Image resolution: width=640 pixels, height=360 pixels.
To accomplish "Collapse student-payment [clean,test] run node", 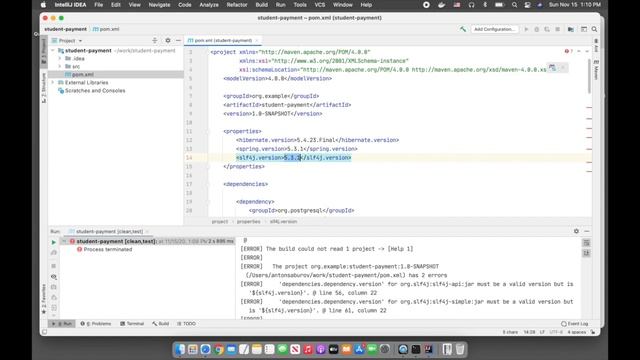I will click(64, 241).
